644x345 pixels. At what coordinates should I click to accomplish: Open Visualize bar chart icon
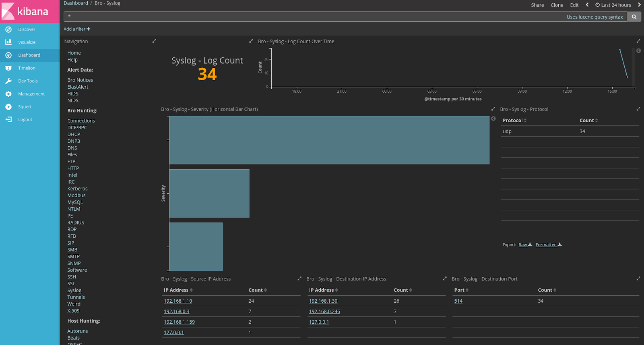click(x=8, y=42)
